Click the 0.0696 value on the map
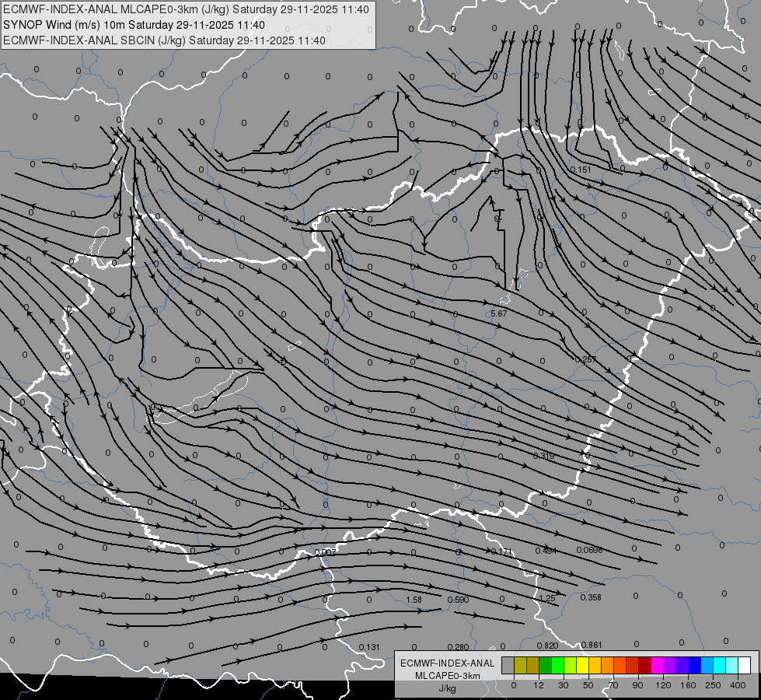This screenshot has width=761, height=700. click(590, 550)
